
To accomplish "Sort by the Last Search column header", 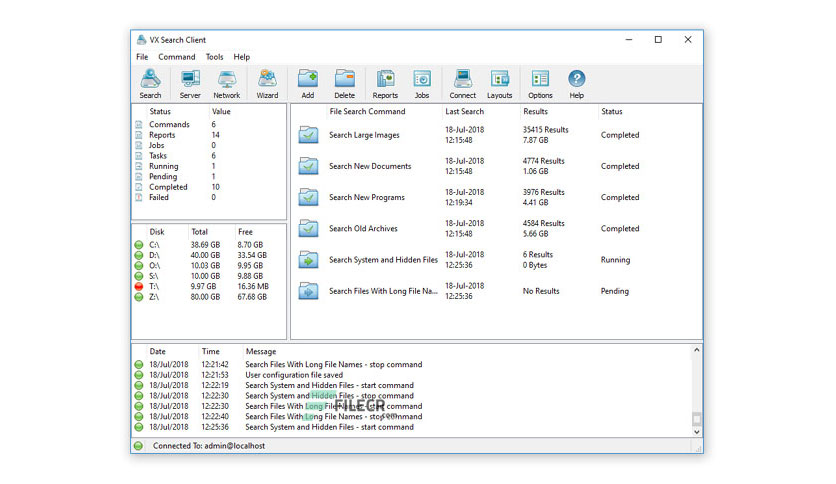I will pos(464,111).
